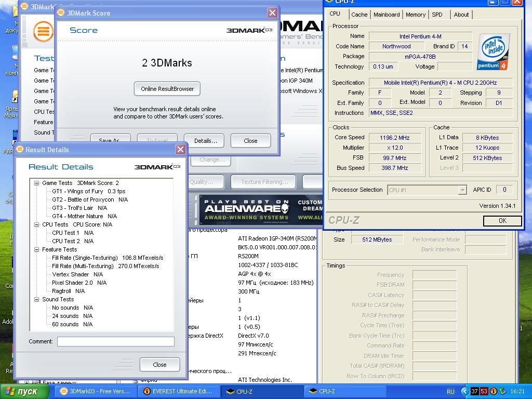532x399 pixels.
Task: Select Ragtroll row
Action: [x=68, y=291]
